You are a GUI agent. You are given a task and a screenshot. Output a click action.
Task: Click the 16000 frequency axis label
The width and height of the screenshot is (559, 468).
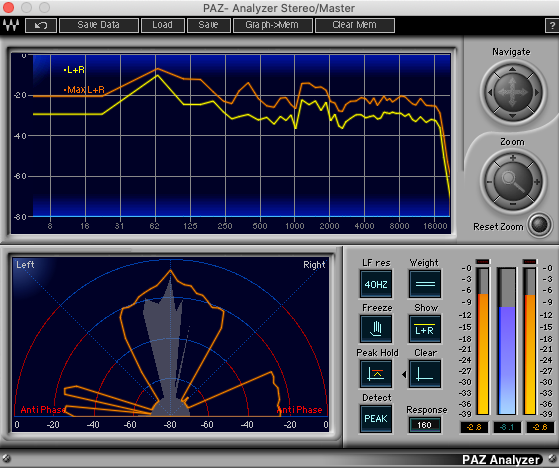[435, 226]
